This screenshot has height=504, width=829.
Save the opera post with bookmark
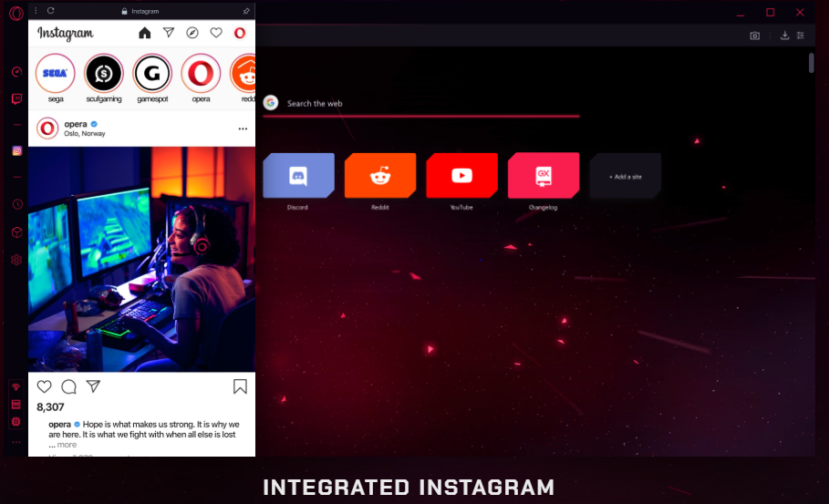tap(240, 386)
